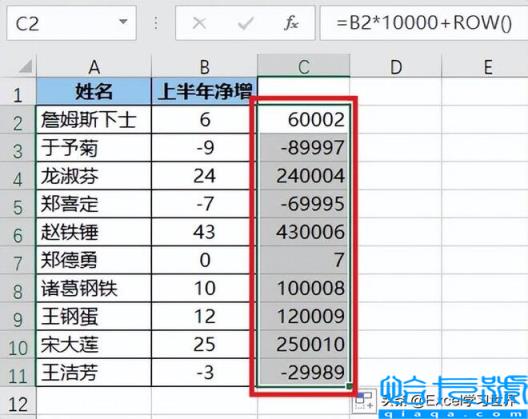Click cell containing 詹姆斯下士
The width and height of the screenshot is (528, 419).
tap(94, 120)
